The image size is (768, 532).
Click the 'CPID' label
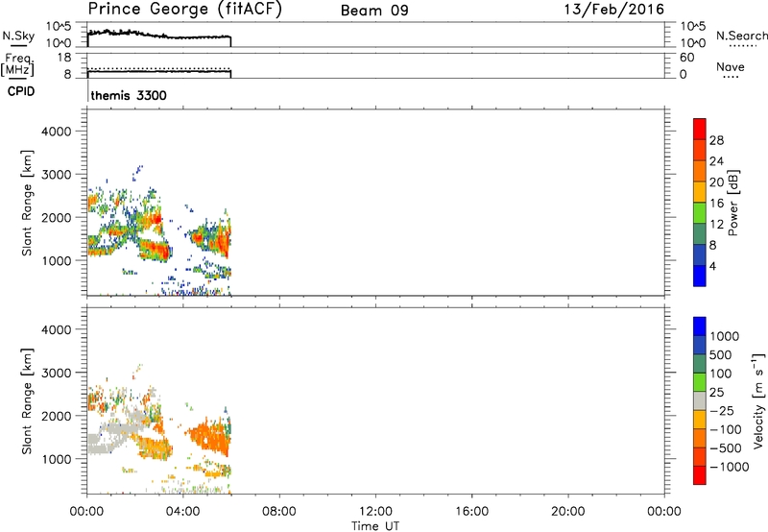pyautogui.click(x=21, y=91)
